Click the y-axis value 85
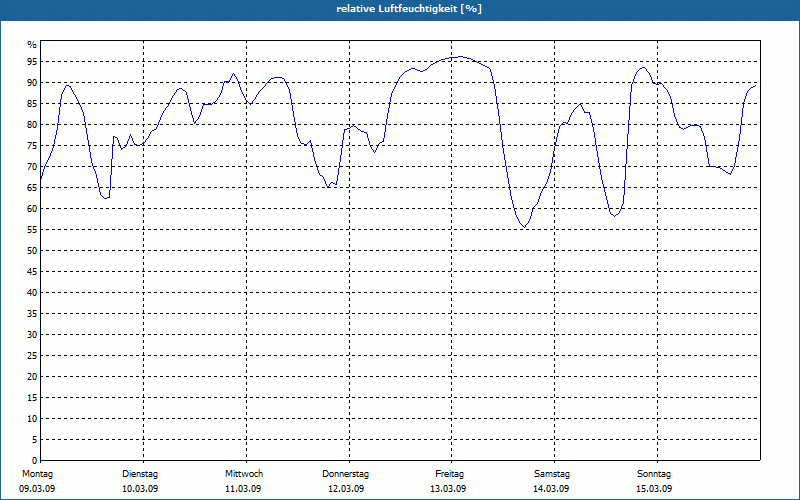Image resolution: width=800 pixels, height=500 pixels. (x=32, y=104)
